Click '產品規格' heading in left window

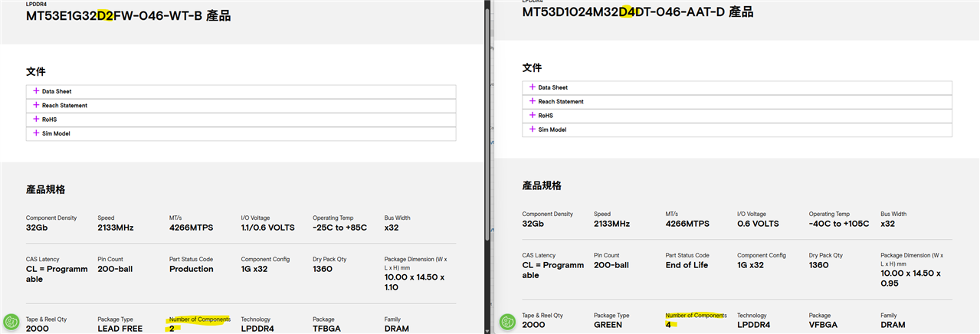[45, 189]
